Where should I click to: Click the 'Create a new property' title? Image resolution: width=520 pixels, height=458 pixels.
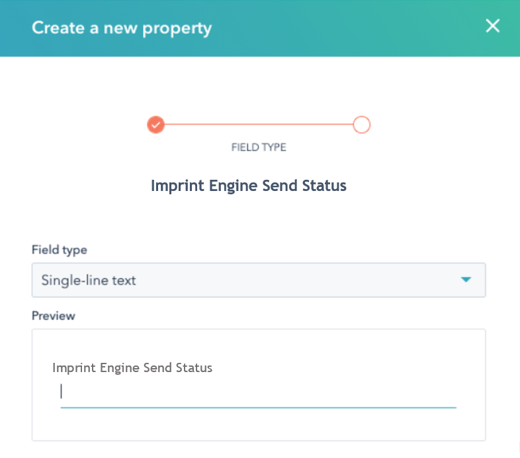[122, 28]
